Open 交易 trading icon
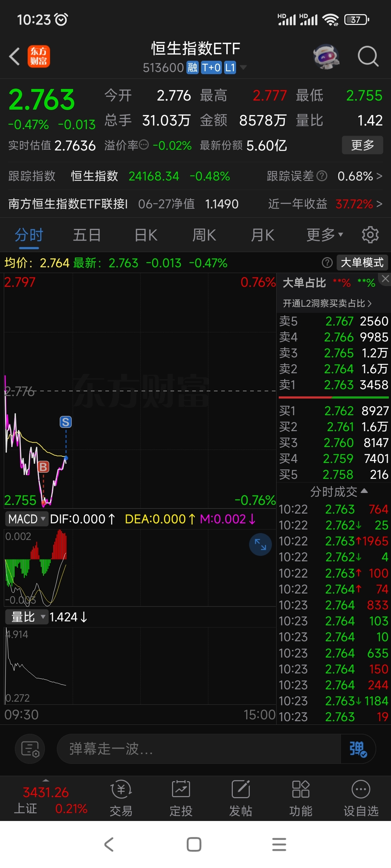 click(x=121, y=798)
